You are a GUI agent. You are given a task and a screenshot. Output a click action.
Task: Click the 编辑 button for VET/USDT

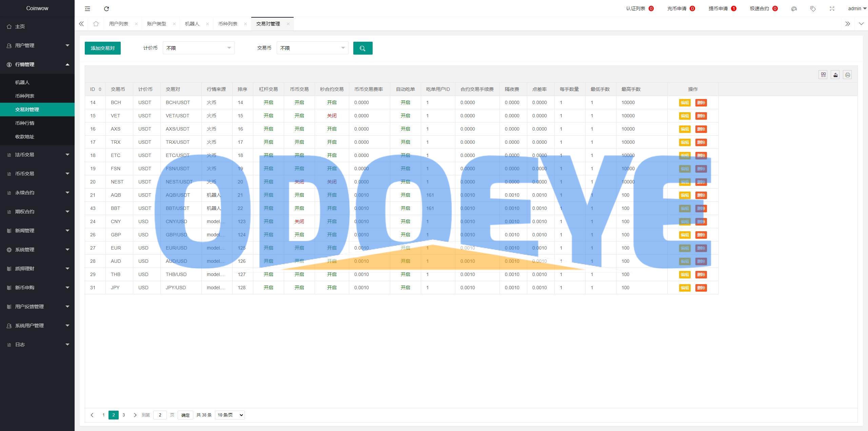pyautogui.click(x=685, y=116)
